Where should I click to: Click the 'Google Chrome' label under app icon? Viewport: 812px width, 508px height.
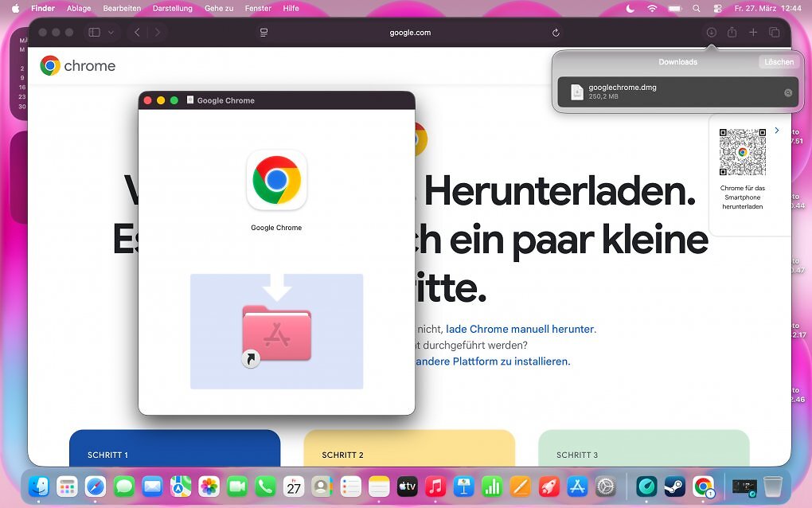276,228
